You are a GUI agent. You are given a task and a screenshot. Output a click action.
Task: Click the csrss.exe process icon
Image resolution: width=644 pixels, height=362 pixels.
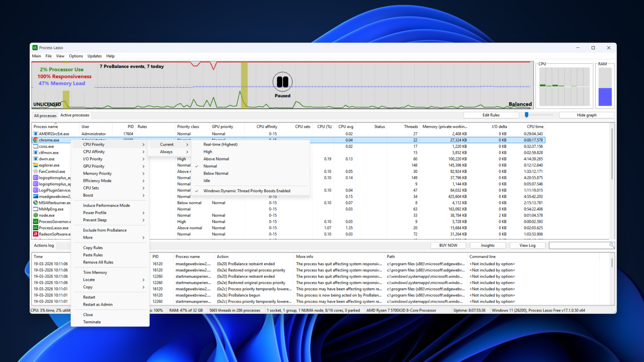pos(36,146)
